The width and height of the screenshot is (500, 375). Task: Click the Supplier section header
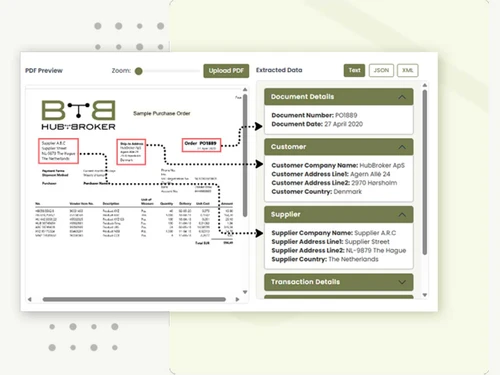pyautogui.click(x=339, y=214)
